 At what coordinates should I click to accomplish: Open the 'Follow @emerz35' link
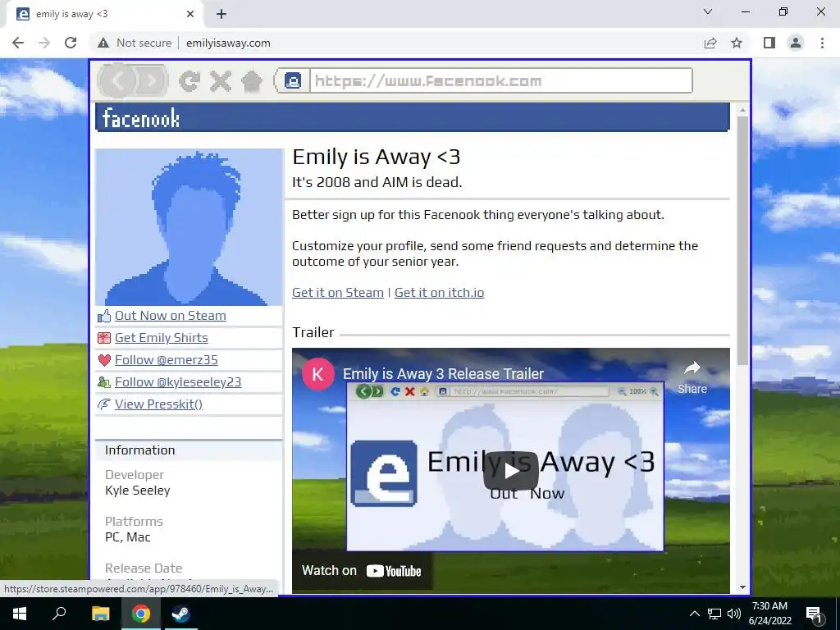(166, 360)
